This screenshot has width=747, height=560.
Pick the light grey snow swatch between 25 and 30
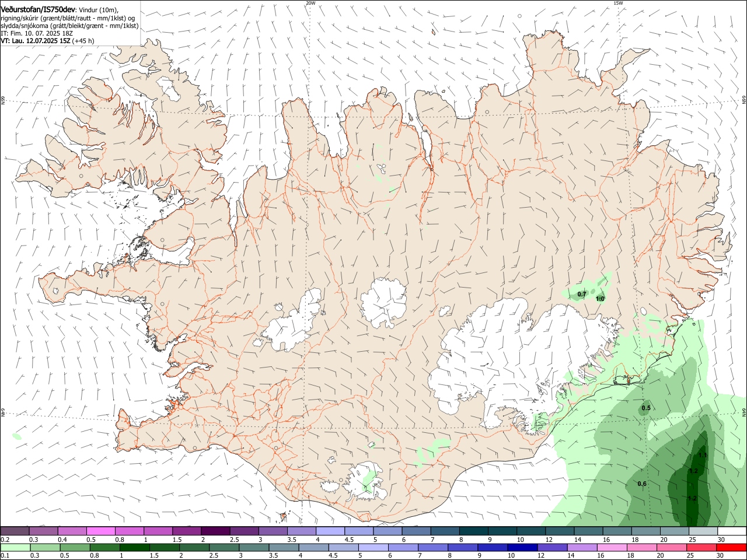click(704, 531)
